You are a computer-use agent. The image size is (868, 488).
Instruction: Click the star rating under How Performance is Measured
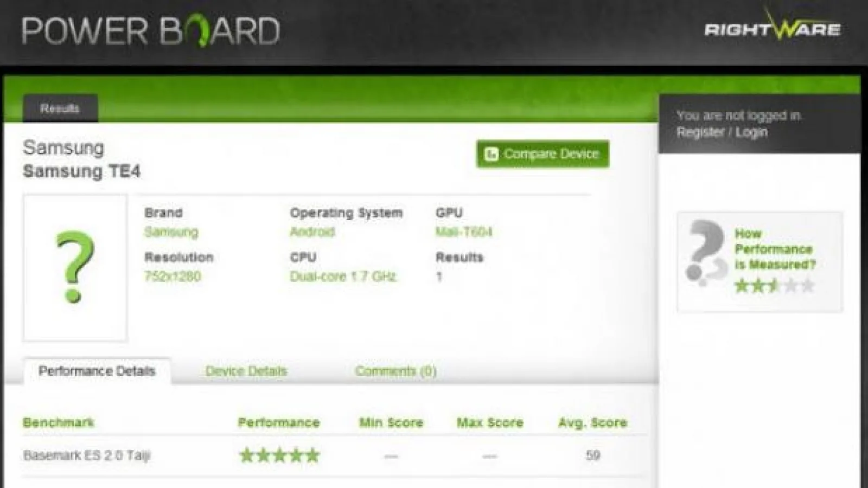click(774, 285)
